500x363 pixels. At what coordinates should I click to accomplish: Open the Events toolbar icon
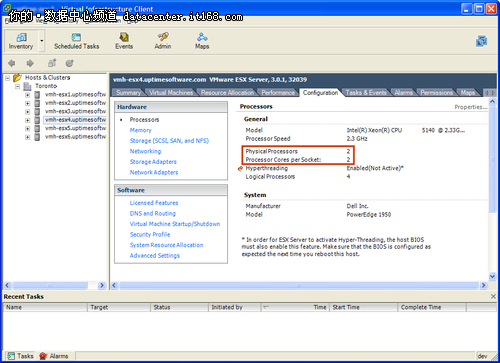(x=124, y=41)
